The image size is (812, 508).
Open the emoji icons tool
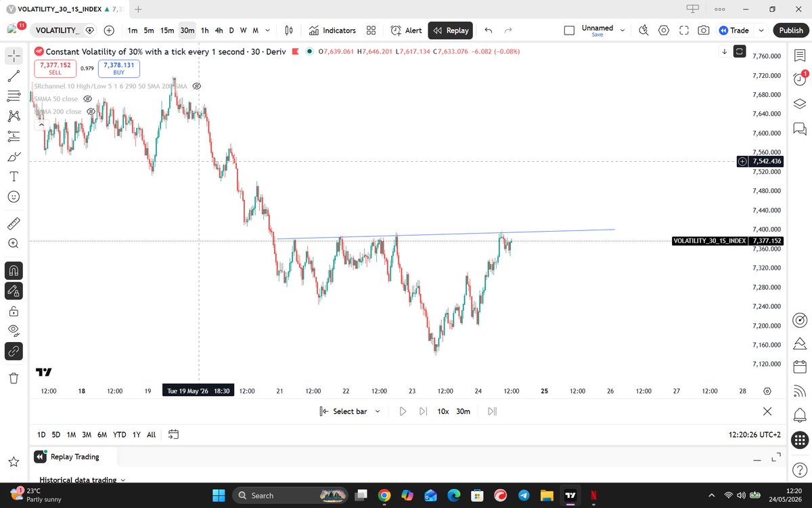(14, 196)
